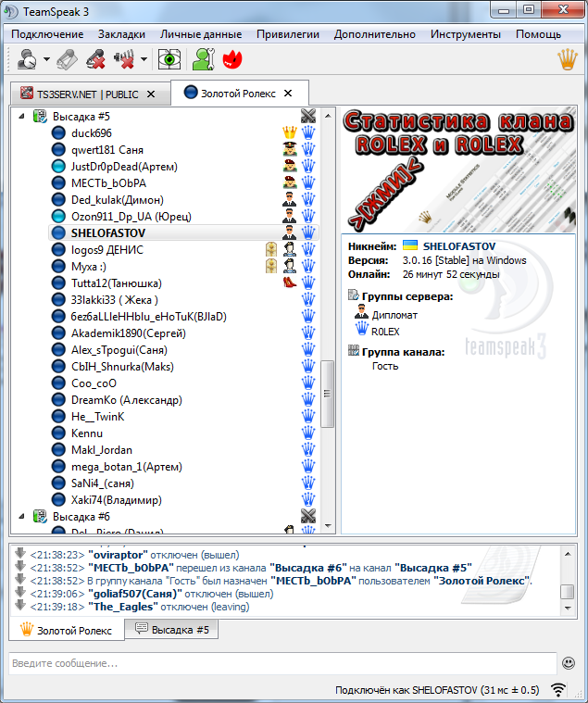The width and height of the screenshot is (588, 703).
Task: Click status circle of mega_botan_1(Артем)
Action: click(58, 467)
